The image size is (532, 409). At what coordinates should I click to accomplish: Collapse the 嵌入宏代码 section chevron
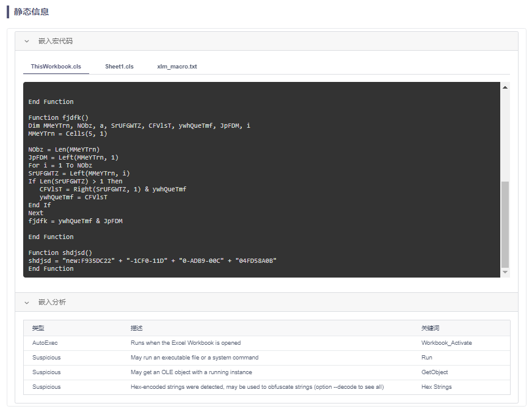click(27, 41)
